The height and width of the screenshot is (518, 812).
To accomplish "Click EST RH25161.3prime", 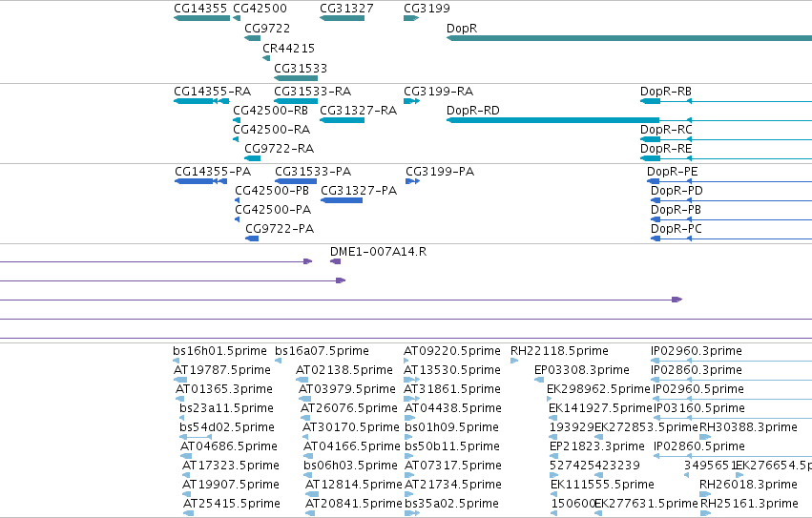I will pyautogui.click(x=706, y=513).
